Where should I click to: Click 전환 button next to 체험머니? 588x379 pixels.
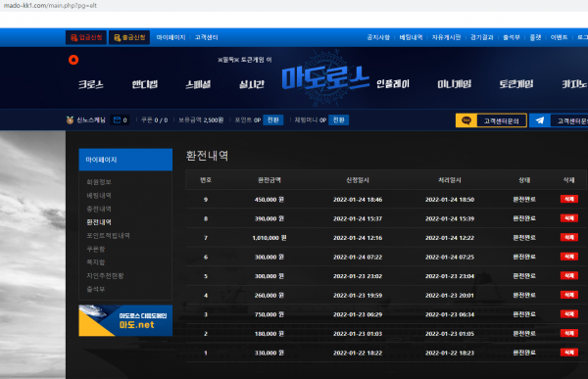pyautogui.click(x=339, y=119)
